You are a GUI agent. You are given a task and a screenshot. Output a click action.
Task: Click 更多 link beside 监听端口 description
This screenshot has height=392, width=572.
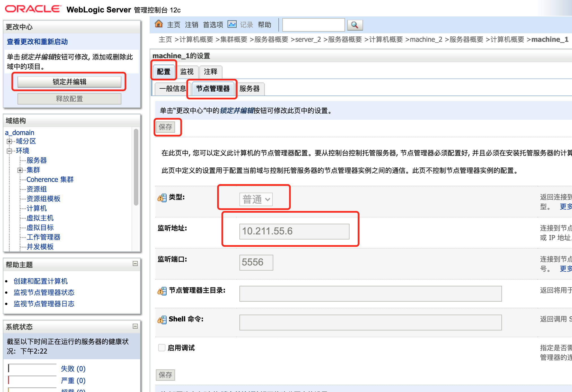[566, 269]
